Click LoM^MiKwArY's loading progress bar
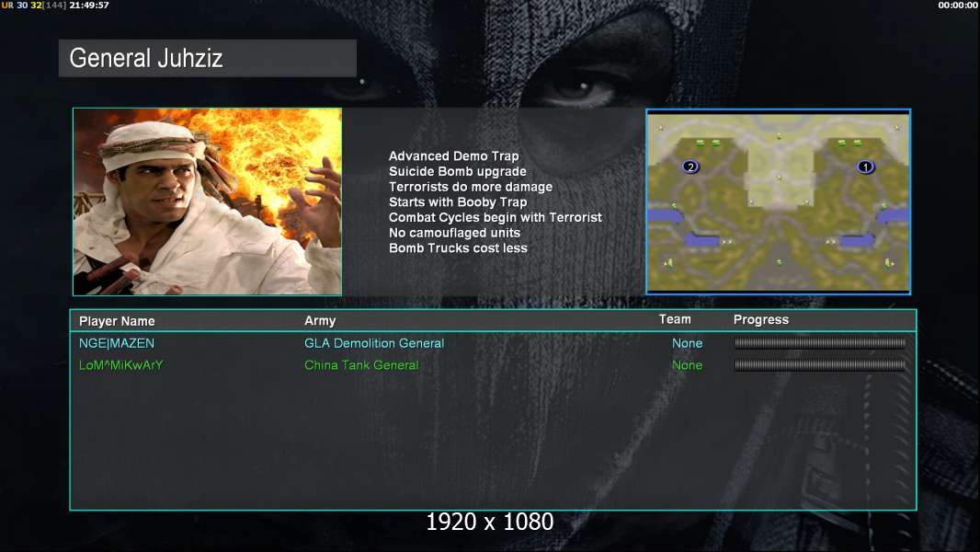Viewport: 980px width, 552px height. tap(820, 365)
